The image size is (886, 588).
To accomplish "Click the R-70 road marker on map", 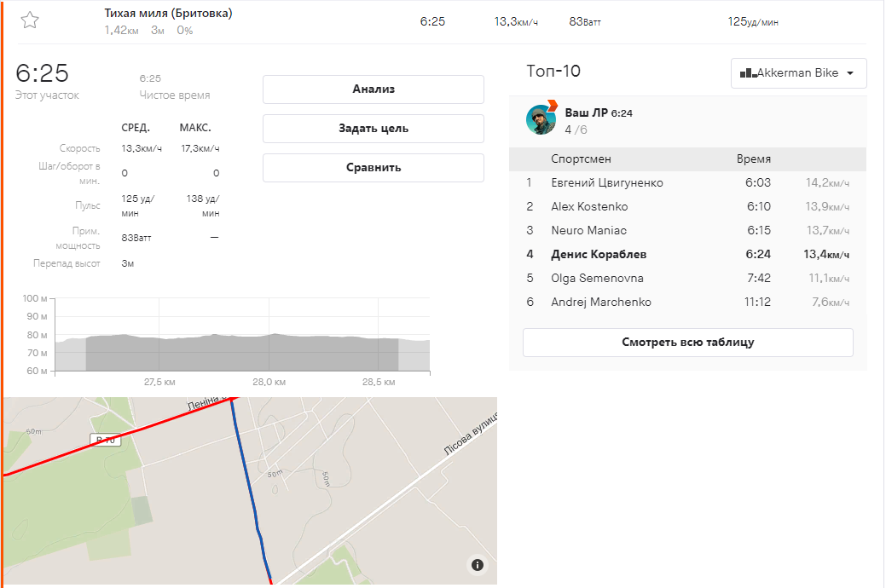I will pyautogui.click(x=107, y=440).
